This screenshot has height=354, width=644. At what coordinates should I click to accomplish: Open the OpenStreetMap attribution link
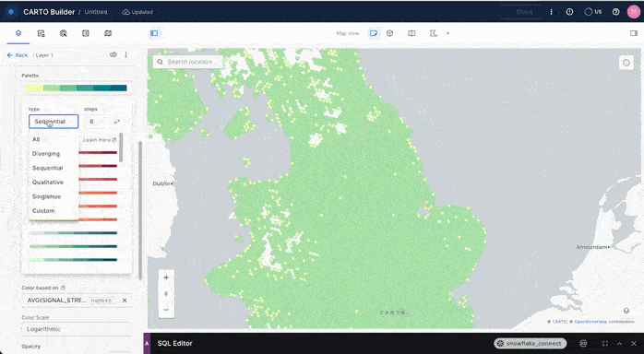click(590, 322)
